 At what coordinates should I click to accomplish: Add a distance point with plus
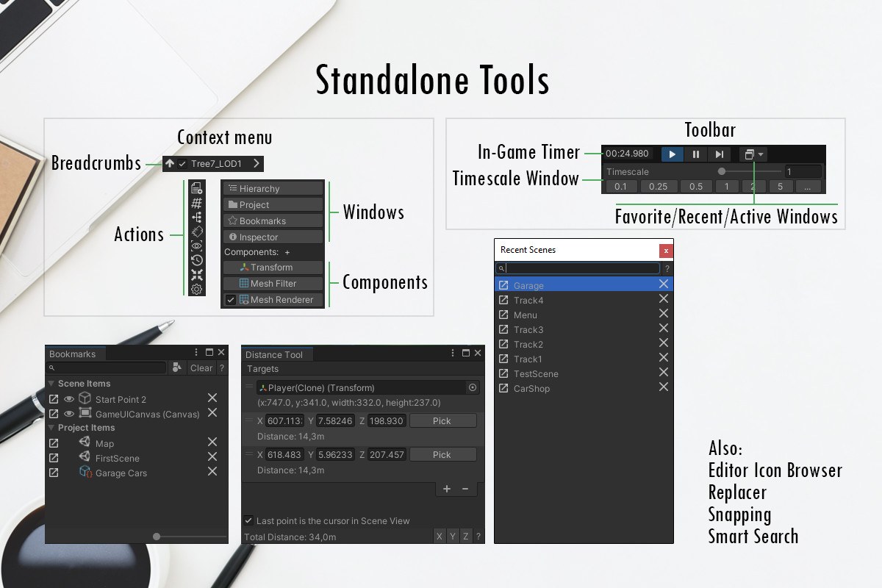pos(446,489)
